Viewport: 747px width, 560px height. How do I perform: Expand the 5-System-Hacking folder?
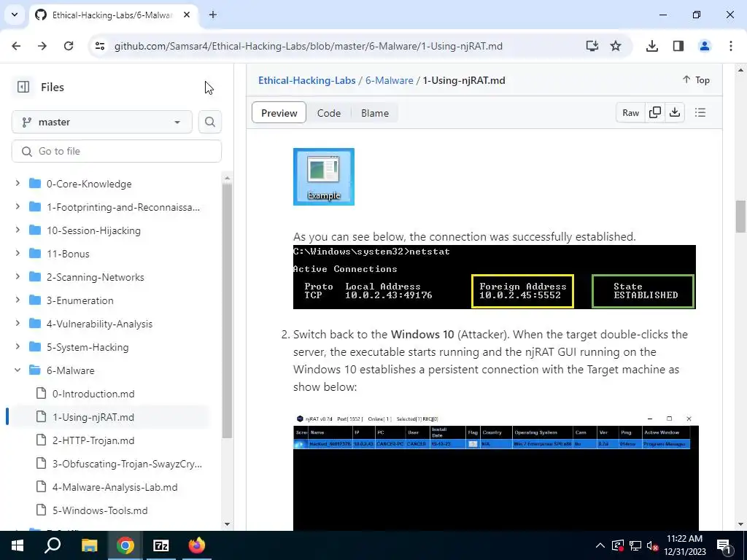(18, 346)
